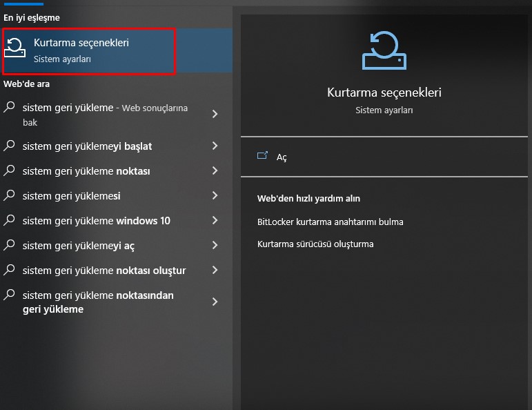This screenshot has width=532, height=410.
Task: Click search icon beside 'sistem geri yüklemeyi başlat'
Action: (9, 146)
